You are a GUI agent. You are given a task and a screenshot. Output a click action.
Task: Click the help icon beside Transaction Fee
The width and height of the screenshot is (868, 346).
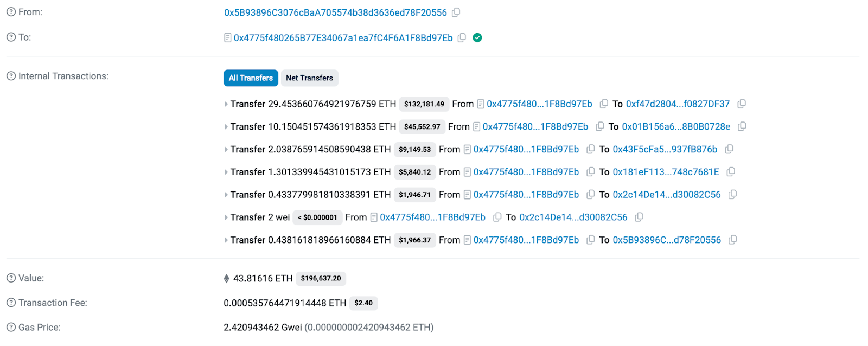(11, 303)
